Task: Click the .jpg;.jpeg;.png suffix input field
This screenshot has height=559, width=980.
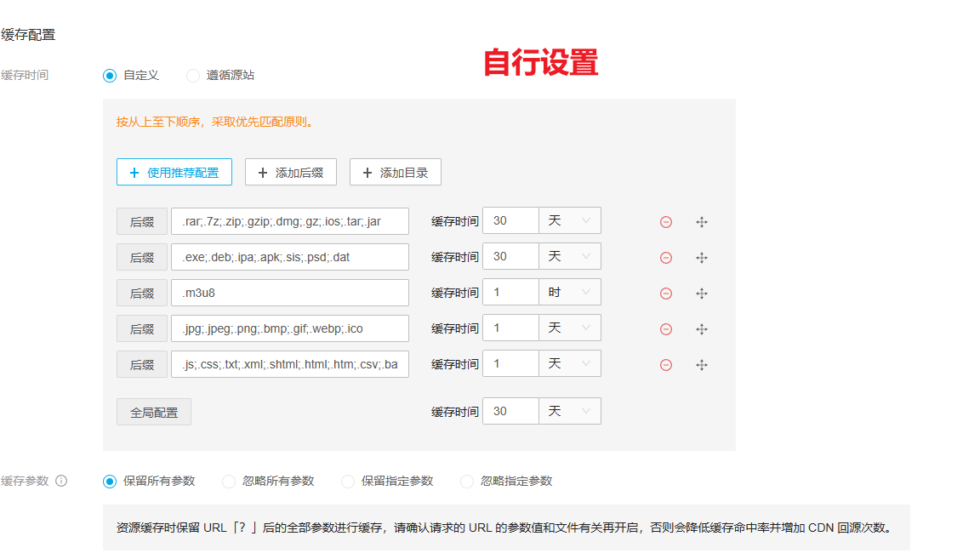Action: pyautogui.click(x=289, y=328)
